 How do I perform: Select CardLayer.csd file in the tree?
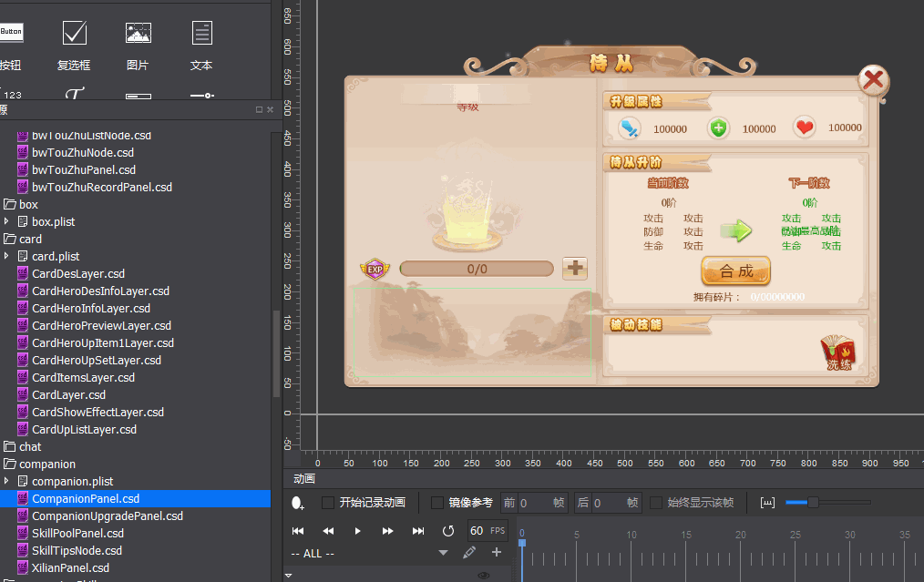(68, 394)
